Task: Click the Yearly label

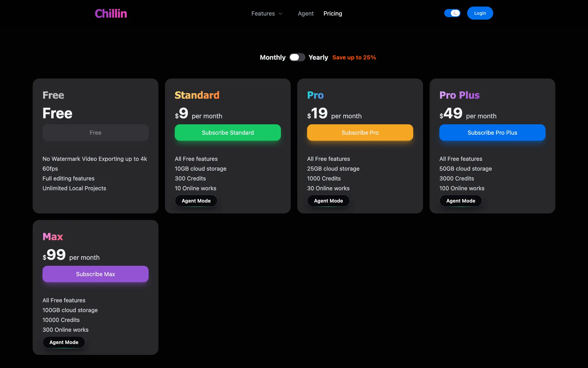Action: (318, 57)
